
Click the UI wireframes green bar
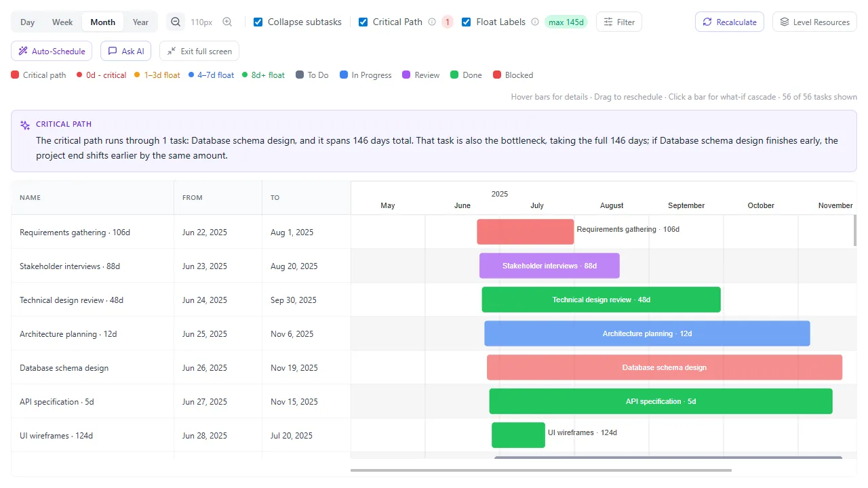[x=519, y=435]
